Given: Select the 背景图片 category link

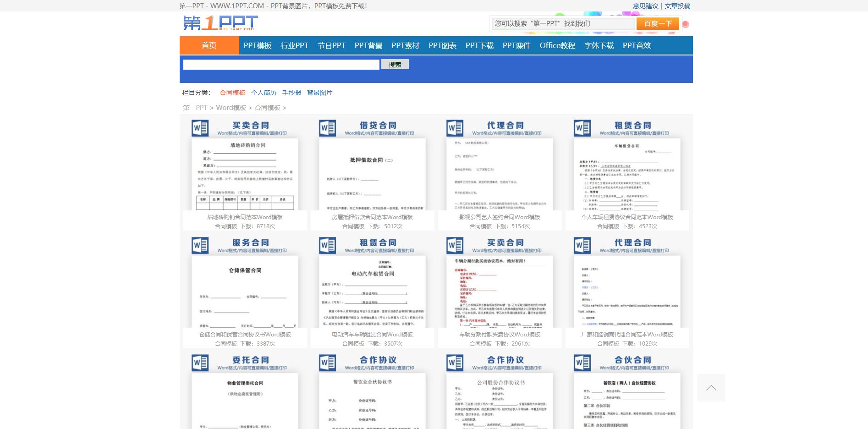Looking at the screenshot, I should (319, 93).
